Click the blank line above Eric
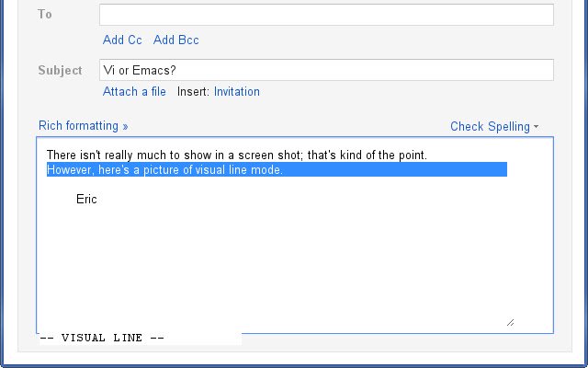This screenshot has height=368, width=588. coord(277,184)
